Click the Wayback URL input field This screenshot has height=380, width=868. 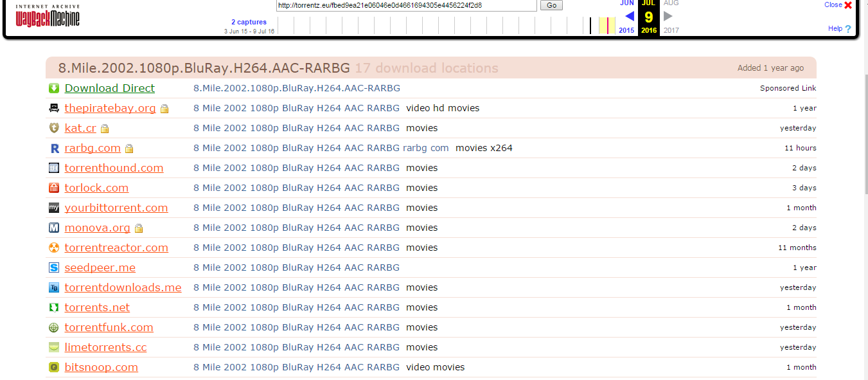[406, 5]
